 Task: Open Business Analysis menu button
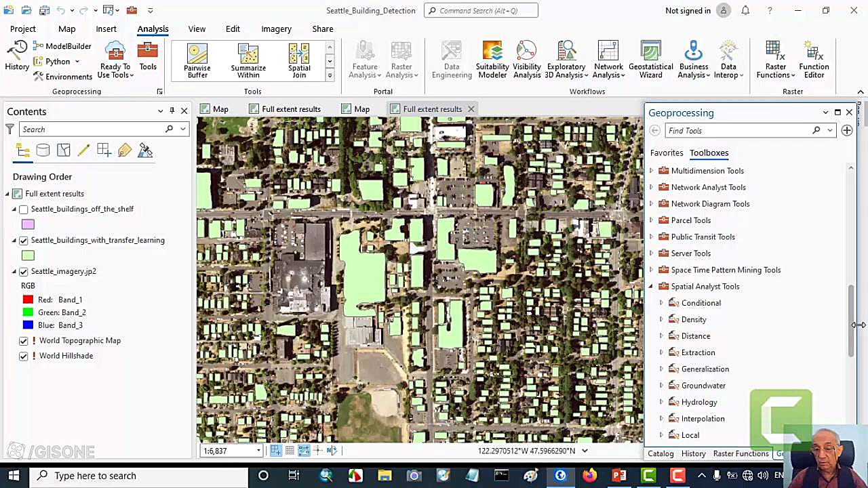pos(693,60)
